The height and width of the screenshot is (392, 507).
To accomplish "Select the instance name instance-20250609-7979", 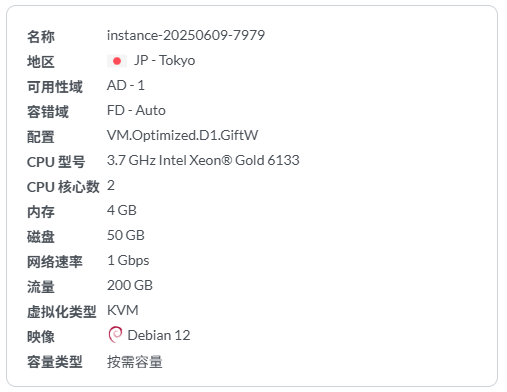I will point(186,35).
